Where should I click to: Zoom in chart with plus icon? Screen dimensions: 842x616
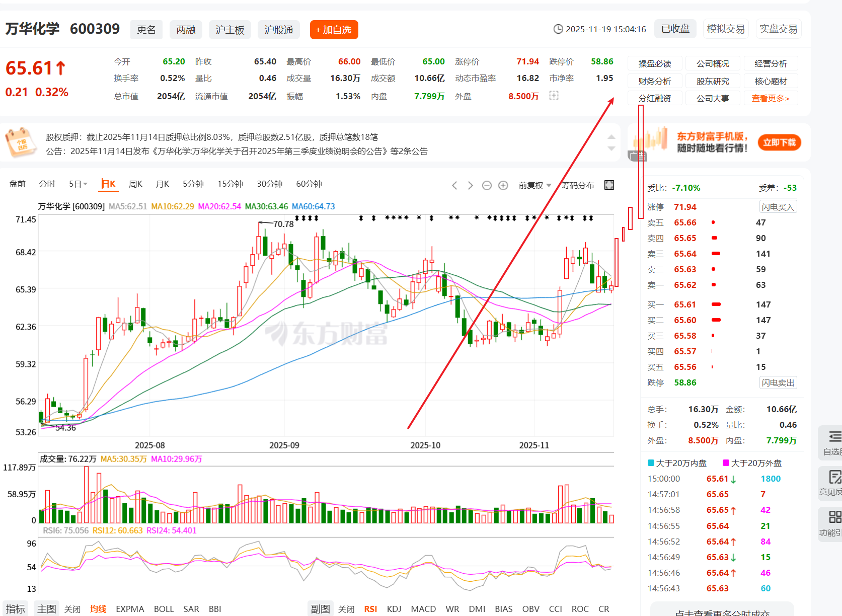click(503, 185)
